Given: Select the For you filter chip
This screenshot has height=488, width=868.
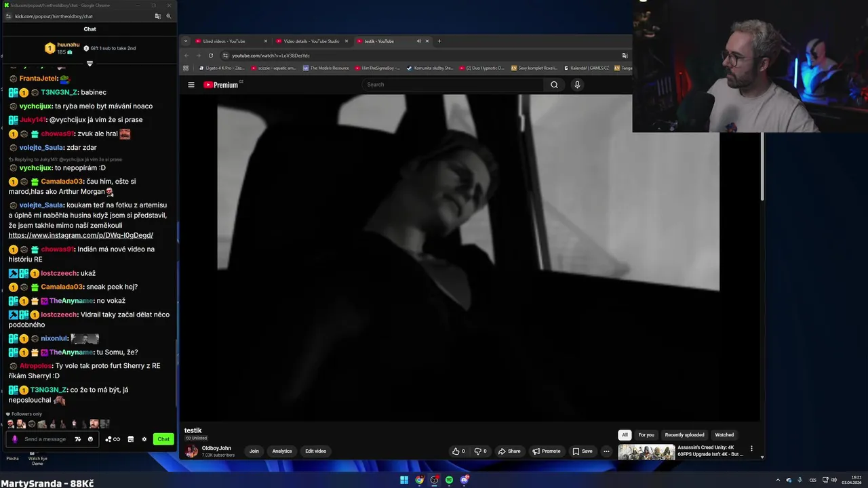Looking at the screenshot, I should tap(646, 435).
